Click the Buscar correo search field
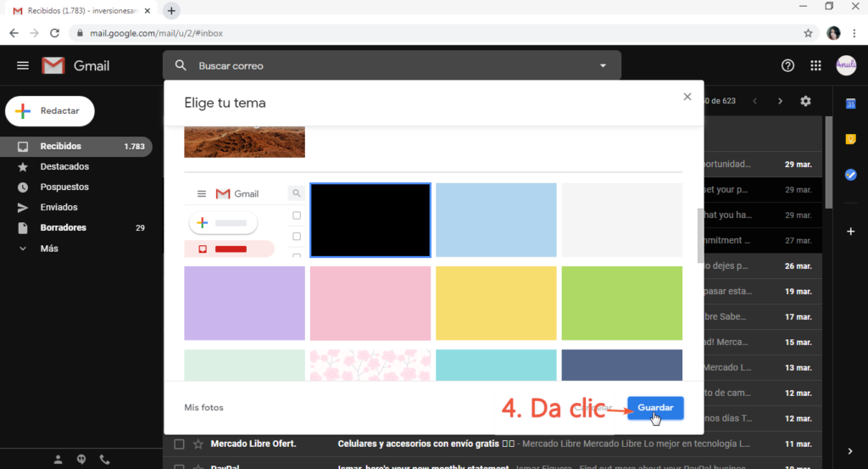 click(392, 65)
